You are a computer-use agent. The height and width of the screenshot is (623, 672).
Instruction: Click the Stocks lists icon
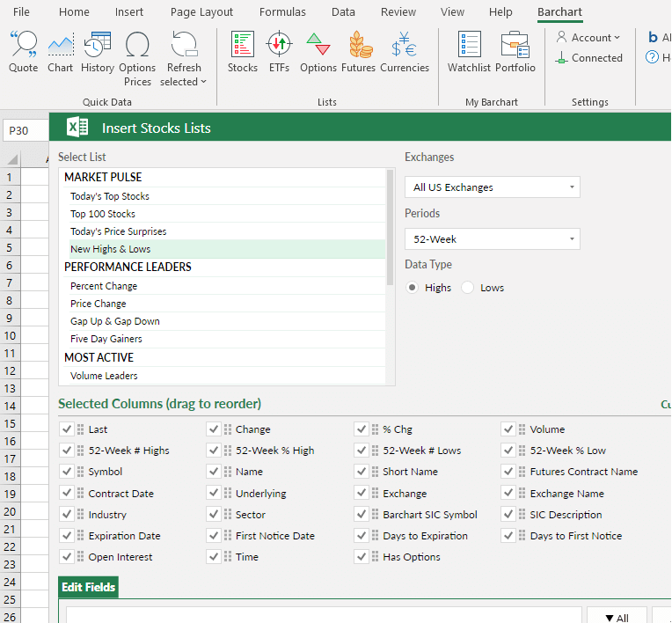click(x=243, y=52)
